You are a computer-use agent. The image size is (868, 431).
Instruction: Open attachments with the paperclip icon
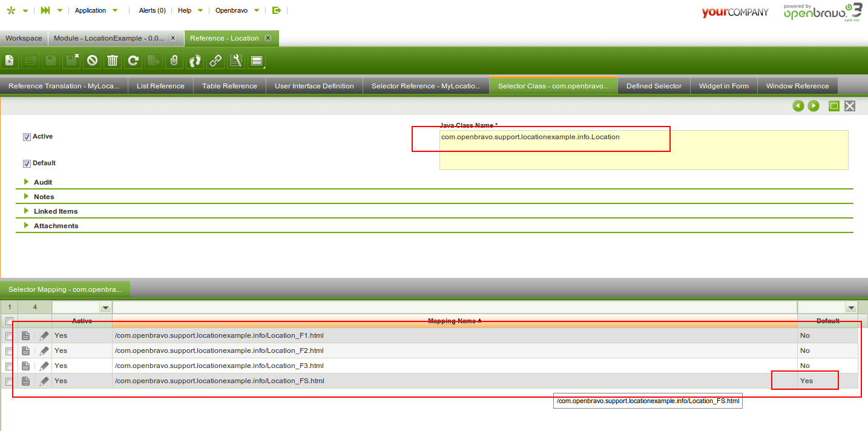point(174,60)
